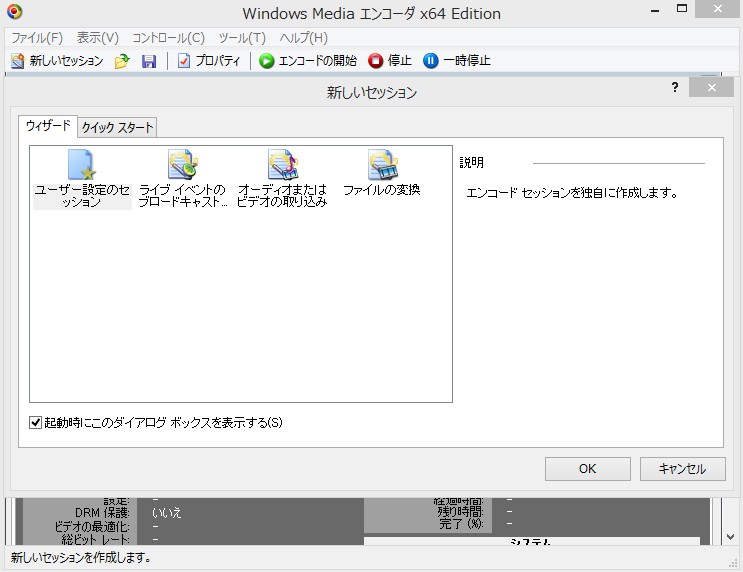Click the dialog help question mark
This screenshot has height=572, width=743.
pyautogui.click(x=675, y=87)
